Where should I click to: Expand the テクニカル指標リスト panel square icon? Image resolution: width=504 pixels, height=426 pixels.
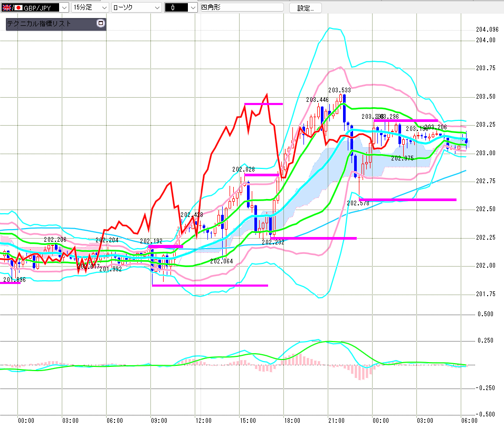(x=101, y=24)
